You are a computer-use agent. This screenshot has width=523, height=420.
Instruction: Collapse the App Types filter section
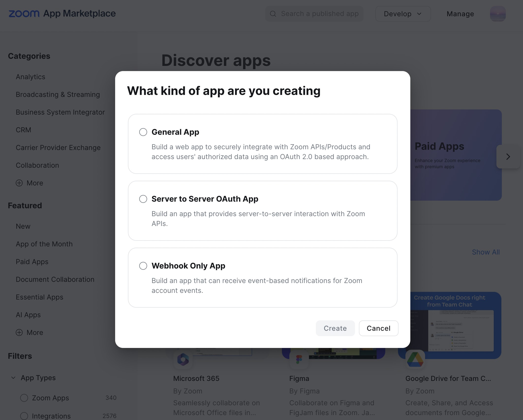click(x=14, y=378)
